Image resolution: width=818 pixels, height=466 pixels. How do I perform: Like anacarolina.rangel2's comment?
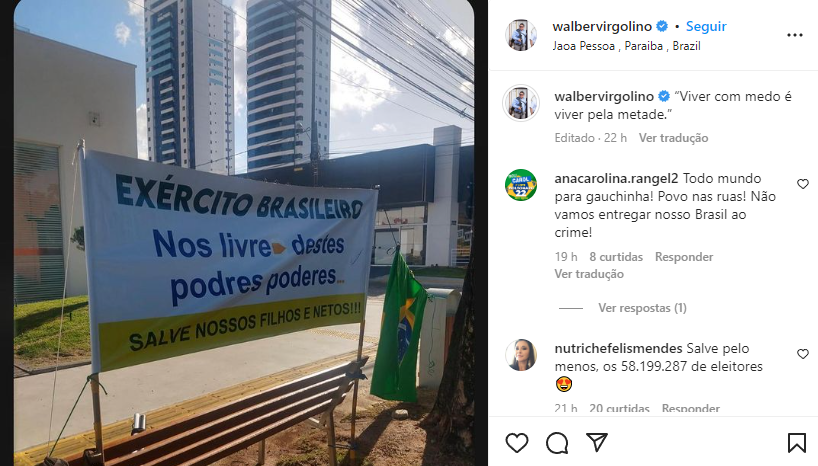pos(803,184)
